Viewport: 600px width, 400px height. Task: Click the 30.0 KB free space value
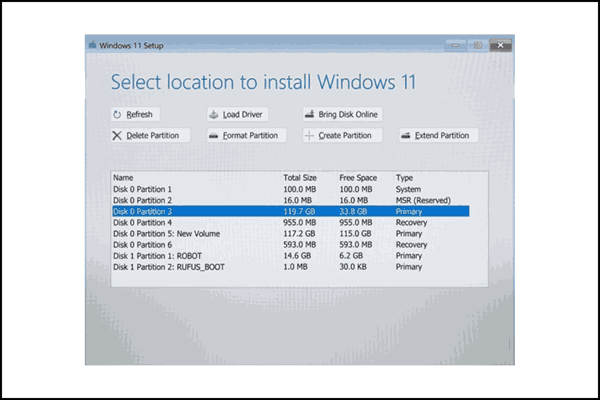click(x=353, y=267)
